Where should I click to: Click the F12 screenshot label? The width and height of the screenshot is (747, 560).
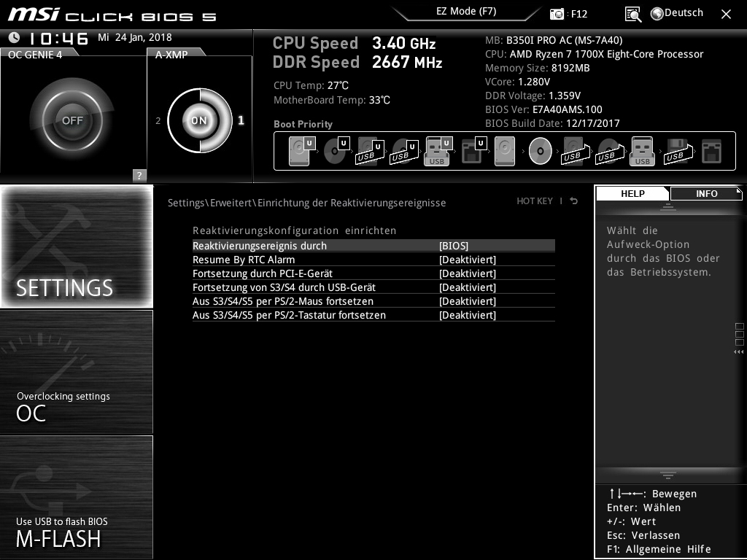(578, 14)
